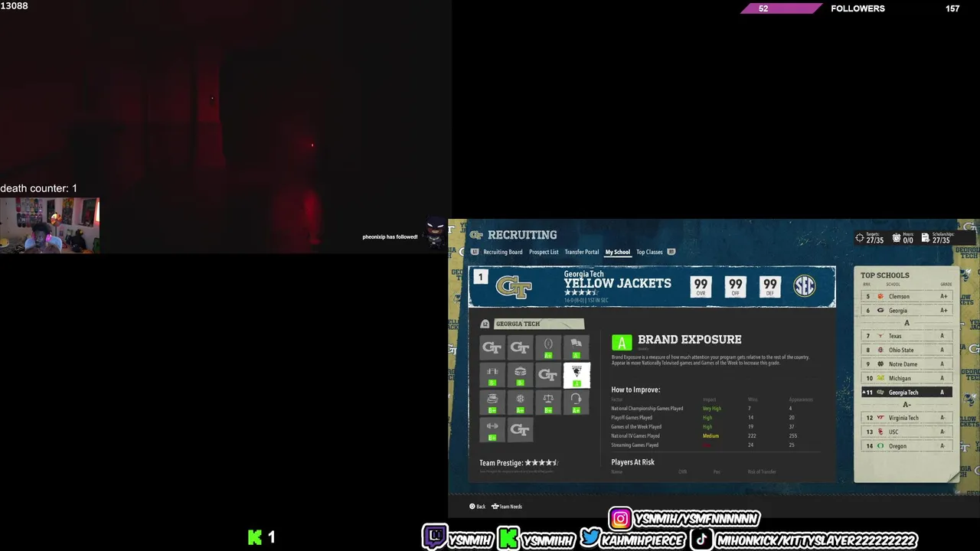The height and width of the screenshot is (551, 980).
Task: Click the scholarships document icon
Action: 925,238
